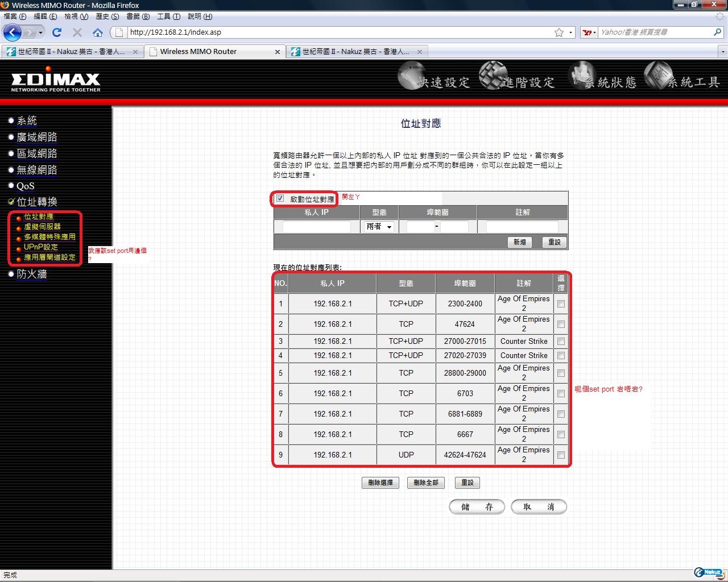
Task: Close the first 世紀帝國 II tab
Action: coord(135,52)
